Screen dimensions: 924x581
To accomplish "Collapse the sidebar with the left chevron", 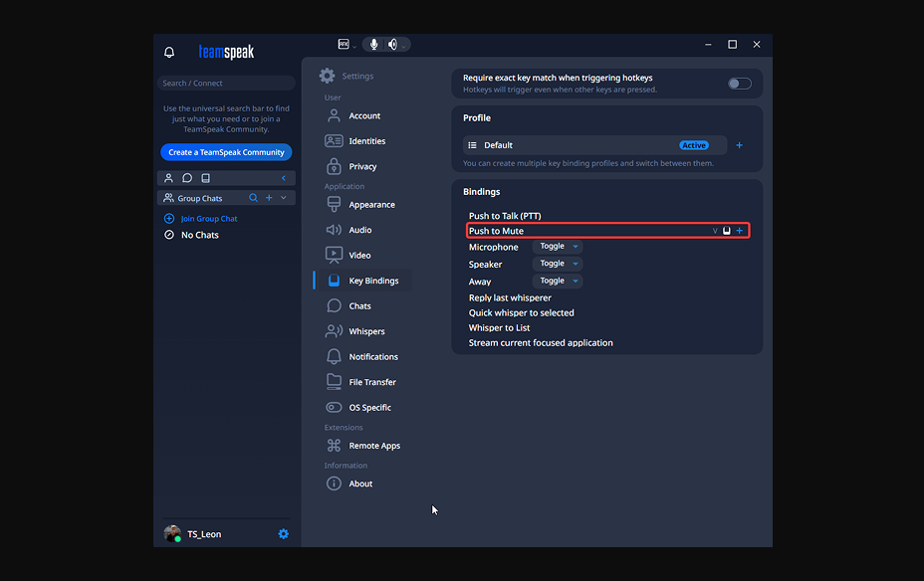I will tap(284, 178).
